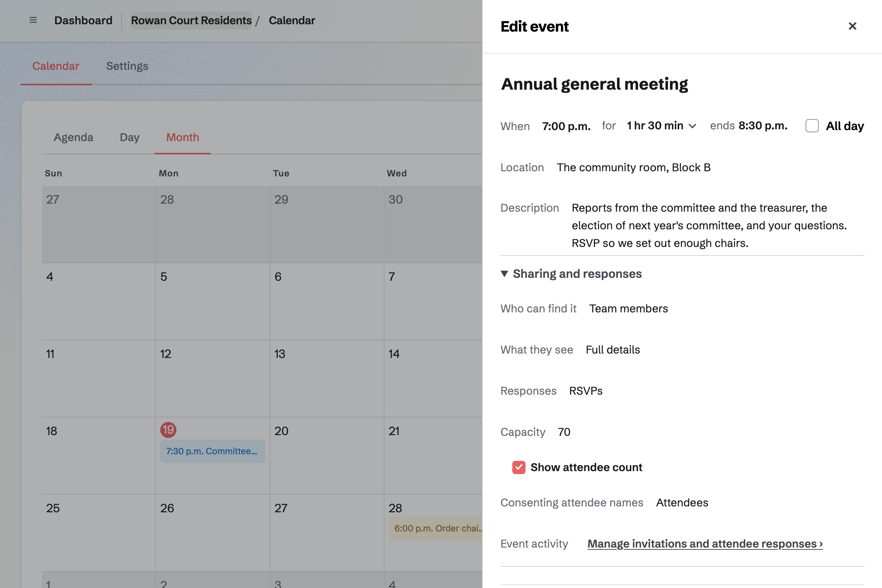Edit the Annual general meeting title
The width and height of the screenshot is (882, 588).
(x=594, y=84)
